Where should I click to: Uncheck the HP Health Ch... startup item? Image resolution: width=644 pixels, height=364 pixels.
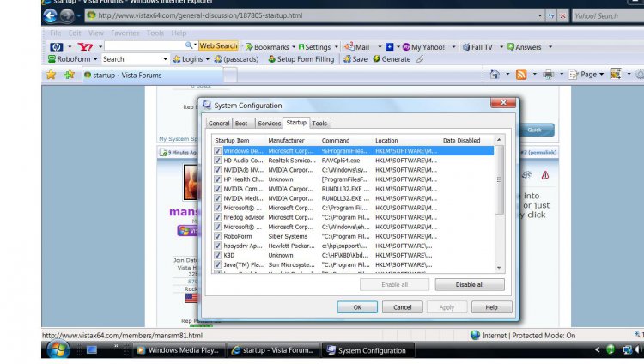pos(218,179)
